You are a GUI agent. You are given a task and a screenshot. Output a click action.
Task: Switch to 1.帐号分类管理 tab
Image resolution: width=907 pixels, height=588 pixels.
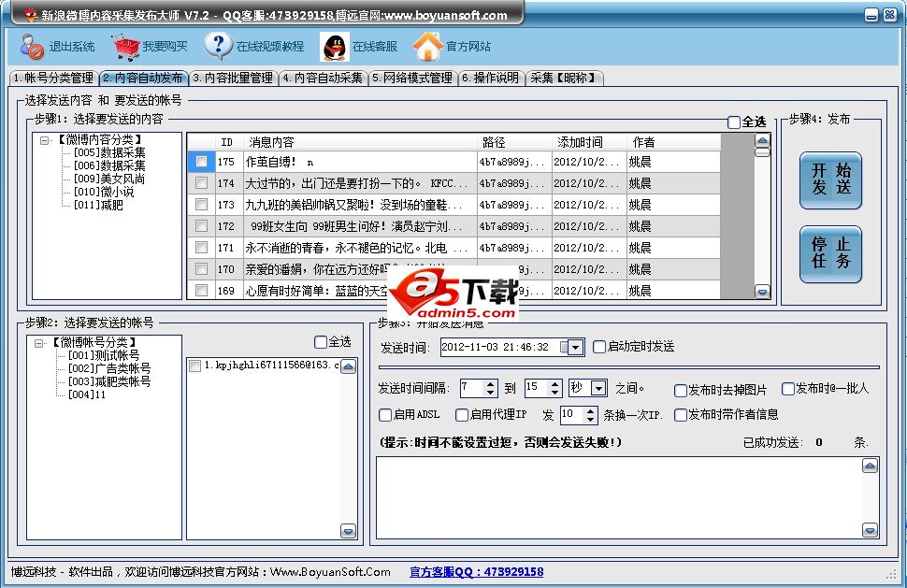pyautogui.click(x=54, y=78)
